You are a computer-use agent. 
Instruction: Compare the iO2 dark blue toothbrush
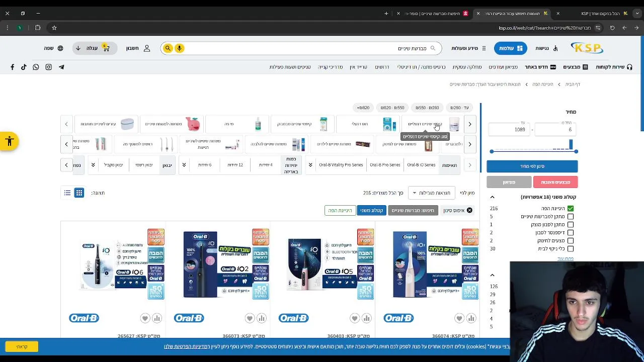tap(262, 318)
